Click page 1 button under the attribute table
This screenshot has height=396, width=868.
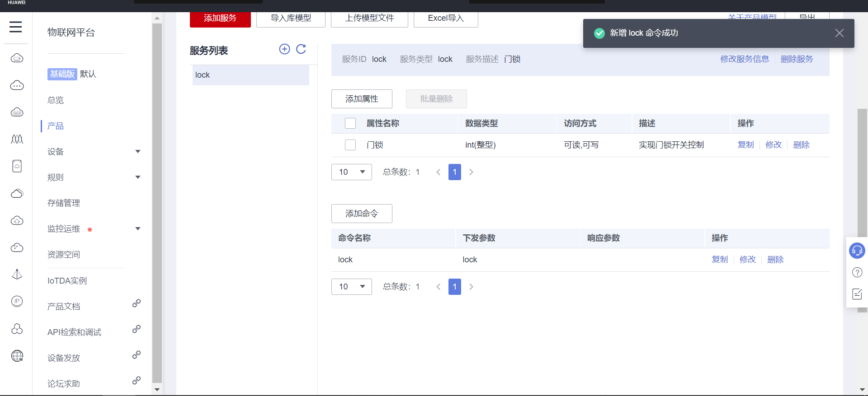point(455,172)
